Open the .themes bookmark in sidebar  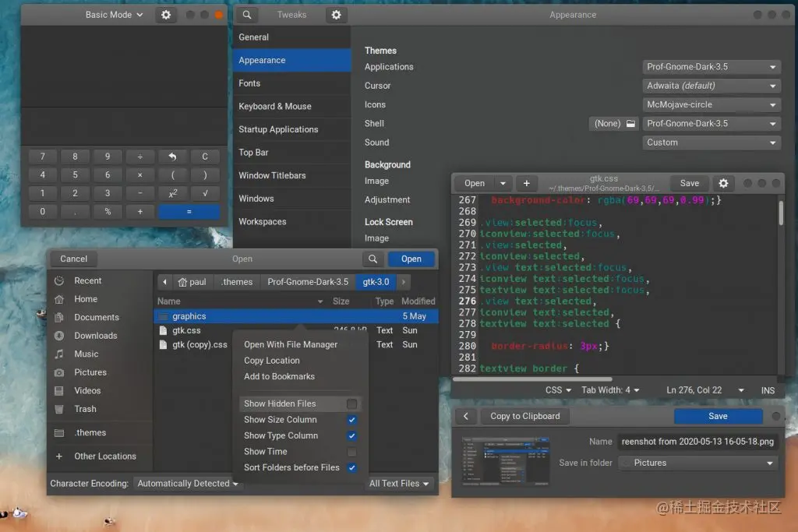pyautogui.click(x=101, y=433)
